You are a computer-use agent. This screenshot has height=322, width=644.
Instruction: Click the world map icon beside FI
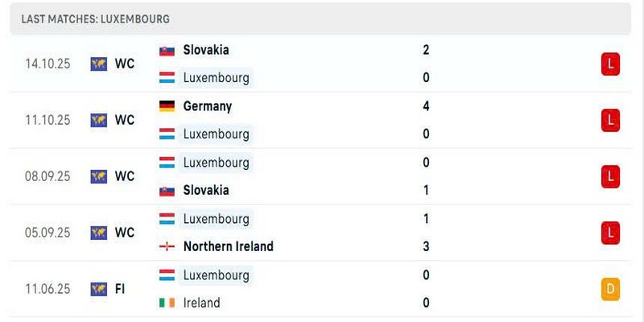click(98, 289)
